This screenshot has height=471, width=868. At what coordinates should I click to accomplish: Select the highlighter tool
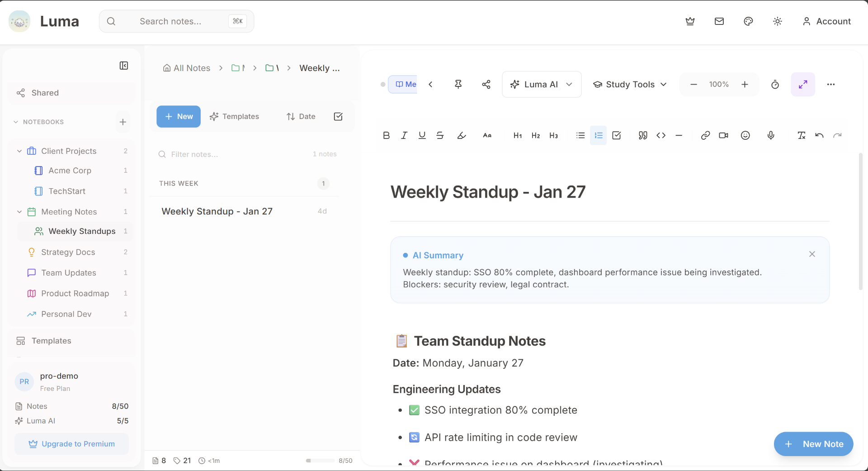(x=462, y=135)
